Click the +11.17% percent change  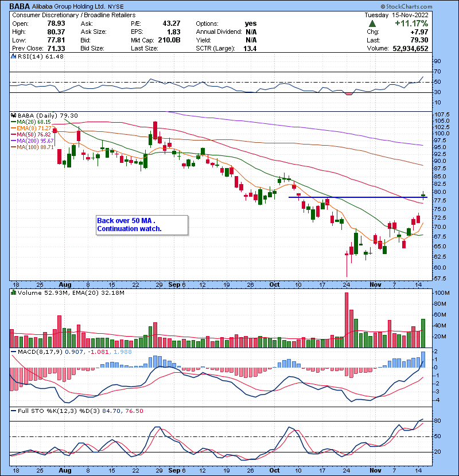pyautogui.click(x=411, y=24)
